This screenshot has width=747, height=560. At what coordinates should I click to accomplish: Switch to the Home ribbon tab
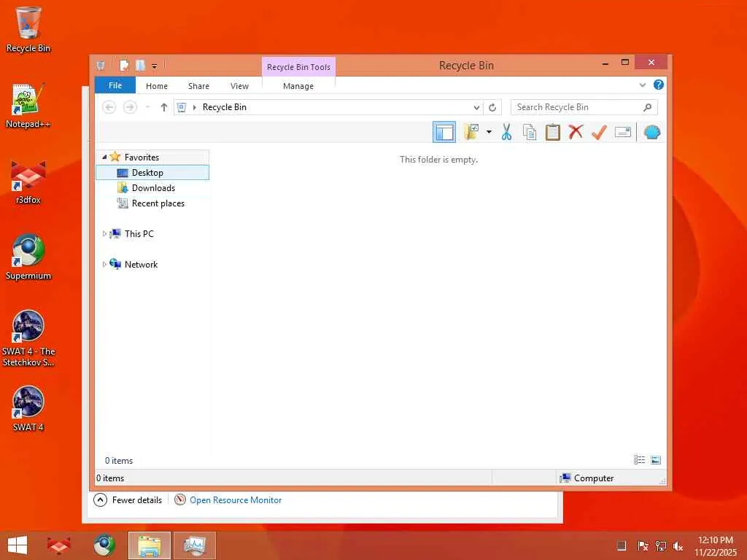point(157,86)
